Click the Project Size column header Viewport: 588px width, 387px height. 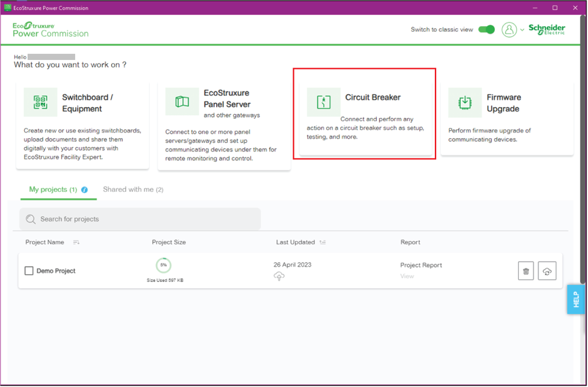point(169,242)
